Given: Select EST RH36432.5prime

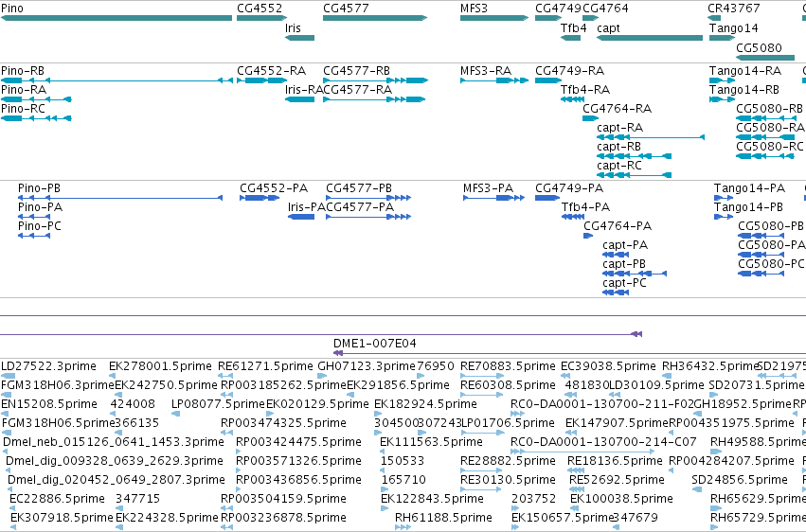Looking at the screenshot, I should [x=710, y=366].
